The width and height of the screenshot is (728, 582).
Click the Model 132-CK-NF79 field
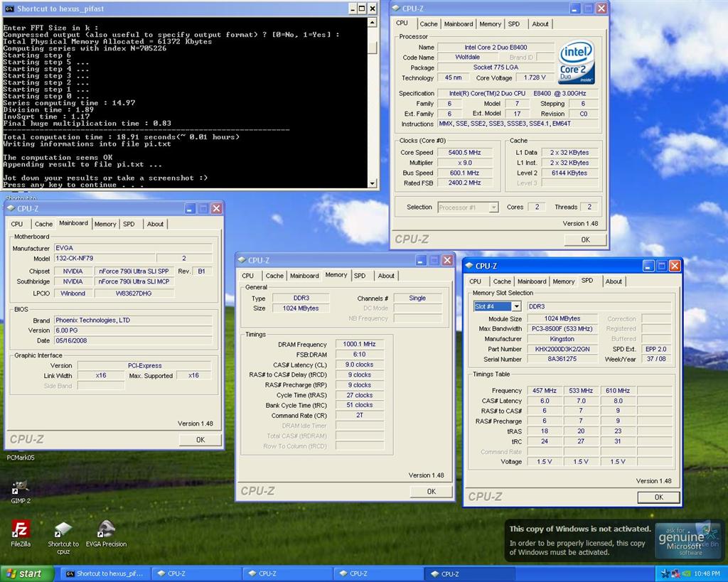(105, 258)
